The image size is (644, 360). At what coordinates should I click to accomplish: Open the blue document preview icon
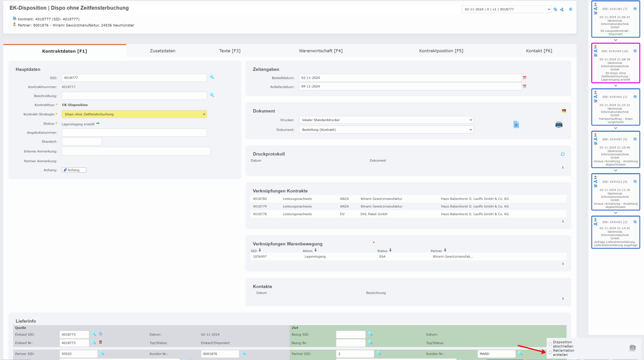point(516,125)
